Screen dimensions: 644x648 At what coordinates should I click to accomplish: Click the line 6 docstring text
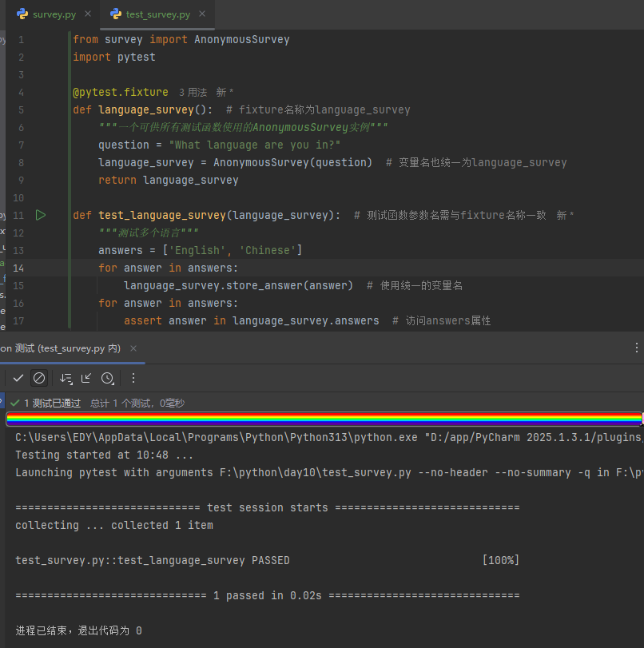coord(243,127)
